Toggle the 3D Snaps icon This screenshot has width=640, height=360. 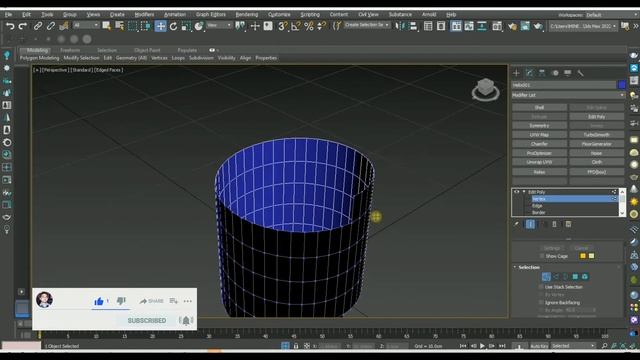pyautogui.click(x=282, y=26)
